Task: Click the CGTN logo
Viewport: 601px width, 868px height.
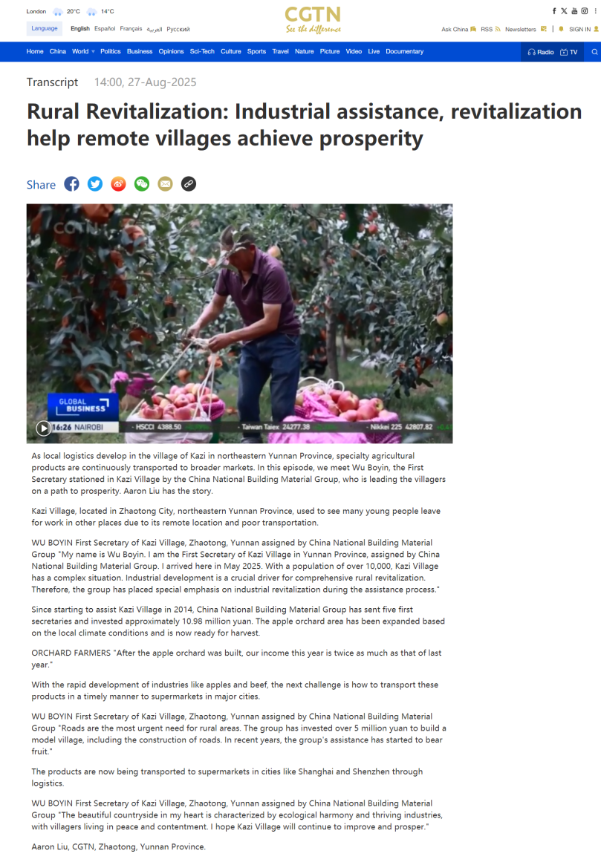Action: (x=313, y=20)
